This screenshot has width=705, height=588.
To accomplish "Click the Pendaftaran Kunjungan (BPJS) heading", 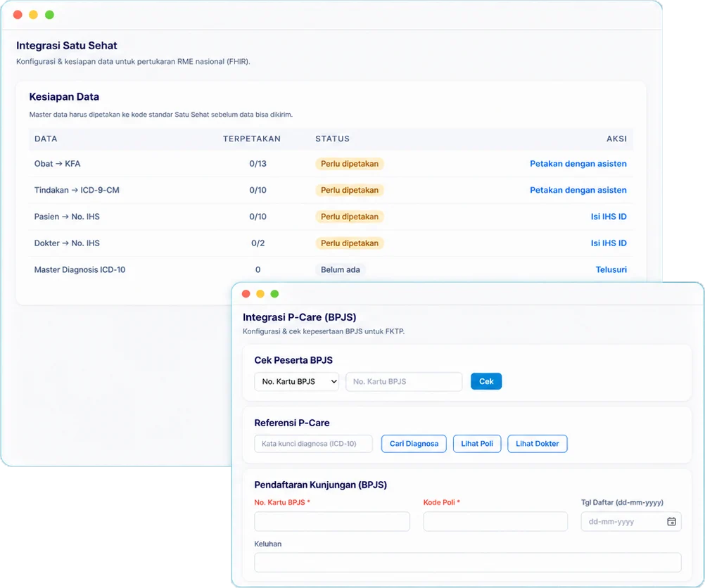I will 321,485.
